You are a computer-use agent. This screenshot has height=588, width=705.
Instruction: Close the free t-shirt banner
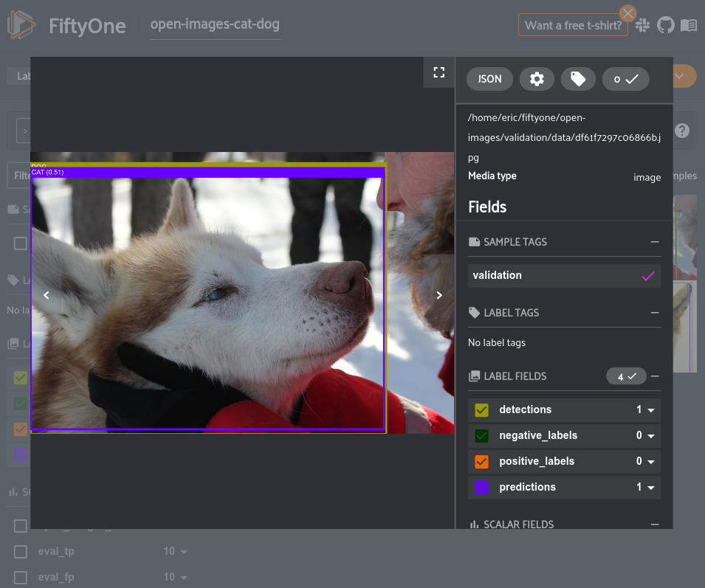(x=627, y=13)
